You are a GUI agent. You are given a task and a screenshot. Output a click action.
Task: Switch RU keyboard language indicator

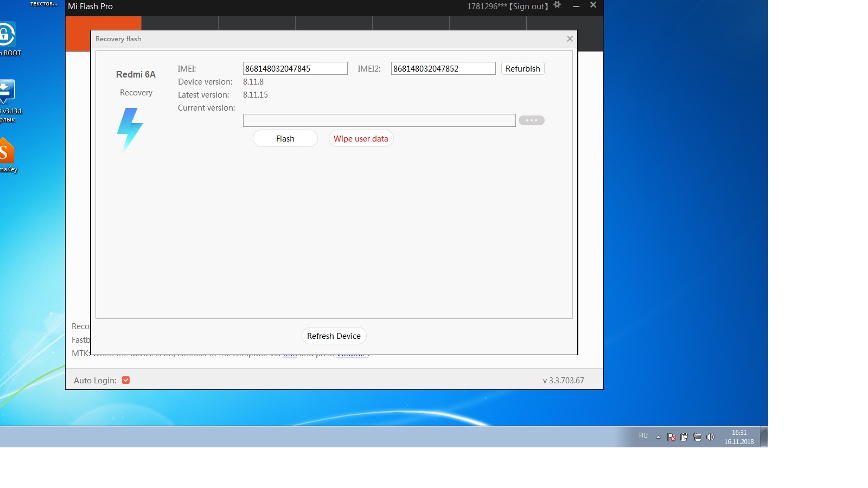(643, 435)
